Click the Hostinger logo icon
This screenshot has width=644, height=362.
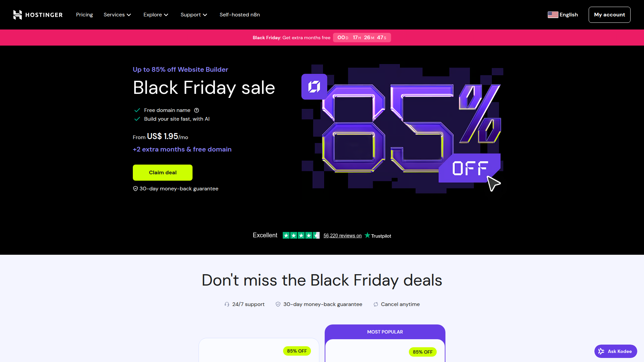pos(17,15)
